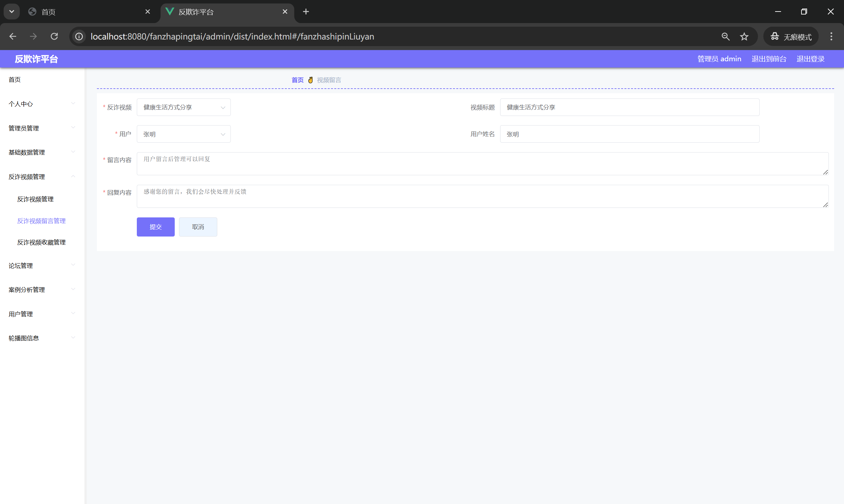
Task: Open the 反诈视频 dropdown selector
Action: pyautogui.click(x=184, y=107)
